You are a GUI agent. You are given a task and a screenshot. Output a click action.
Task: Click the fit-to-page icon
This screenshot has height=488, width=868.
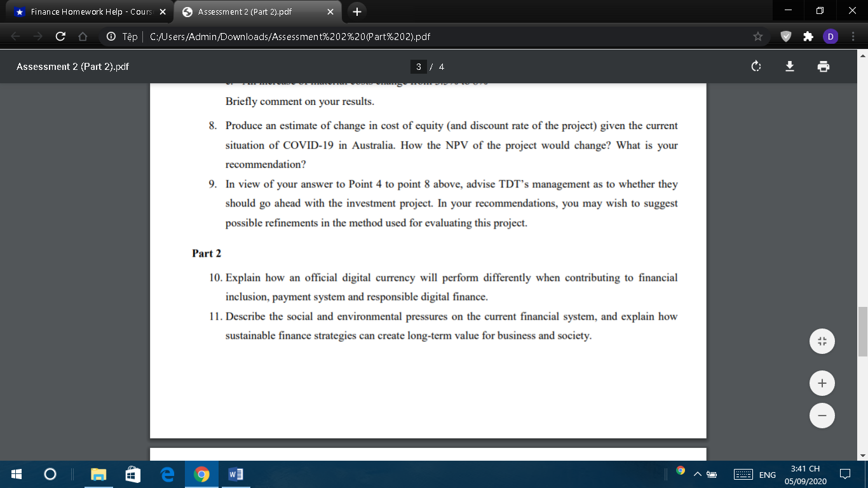822,341
